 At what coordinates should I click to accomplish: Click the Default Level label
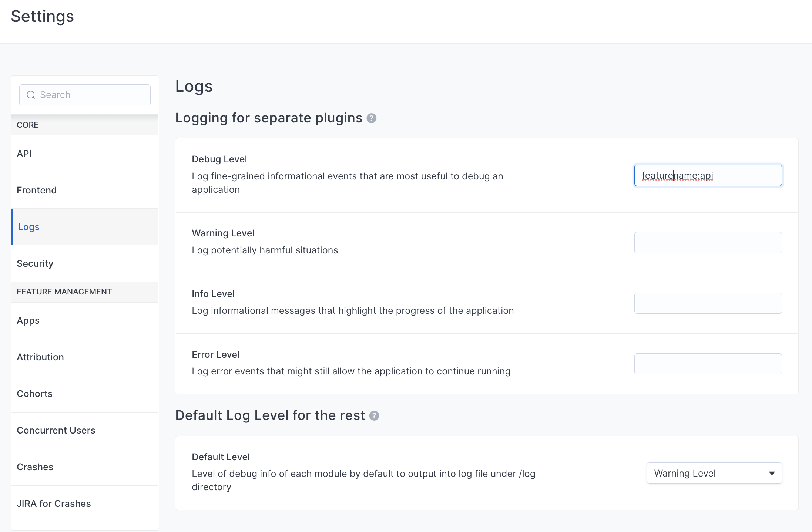221,457
